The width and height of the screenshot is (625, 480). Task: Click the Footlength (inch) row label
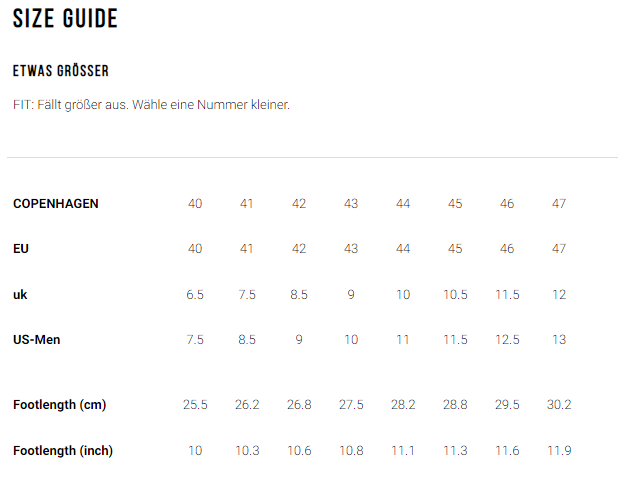63,450
